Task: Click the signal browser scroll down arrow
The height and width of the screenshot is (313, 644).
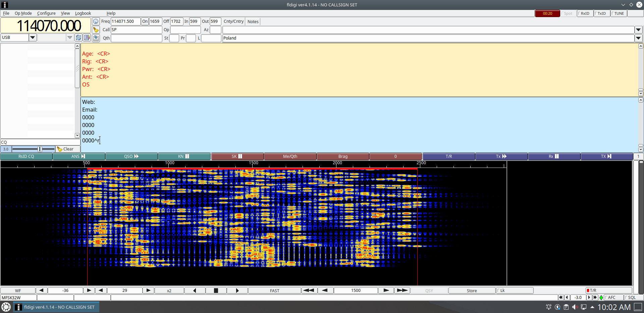Action: (x=77, y=135)
